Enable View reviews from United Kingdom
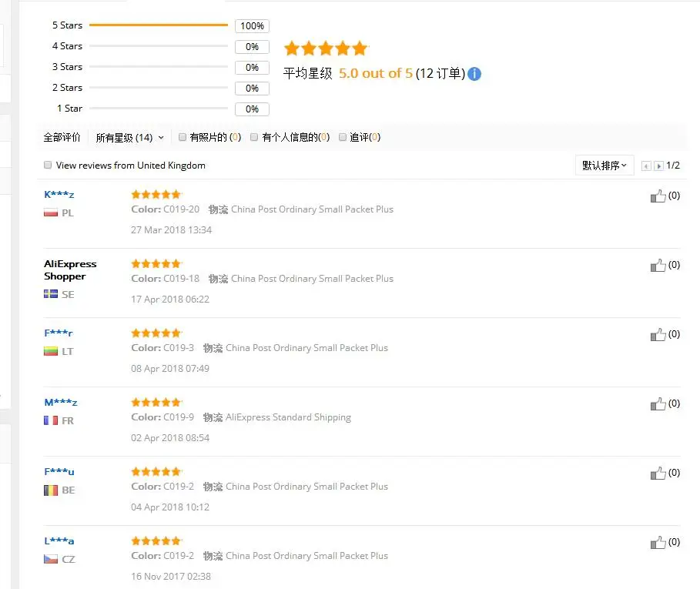This screenshot has width=700, height=589. tap(48, 165)
